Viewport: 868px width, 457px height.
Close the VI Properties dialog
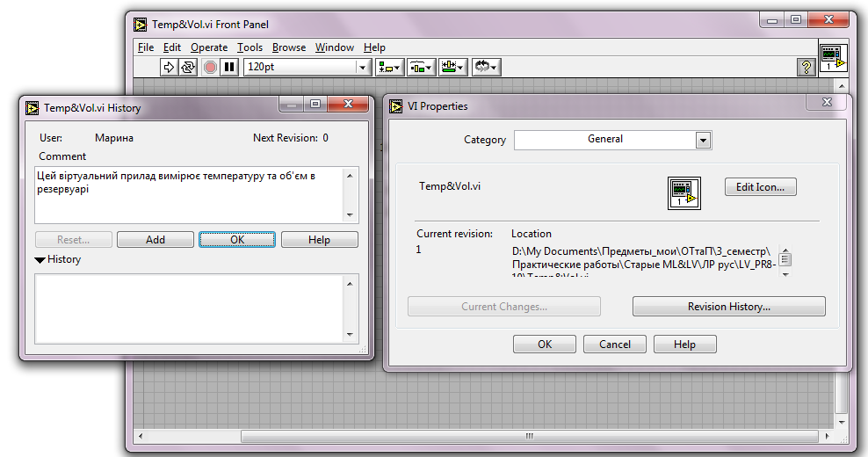pyautogui.click(x=827, y=102)
